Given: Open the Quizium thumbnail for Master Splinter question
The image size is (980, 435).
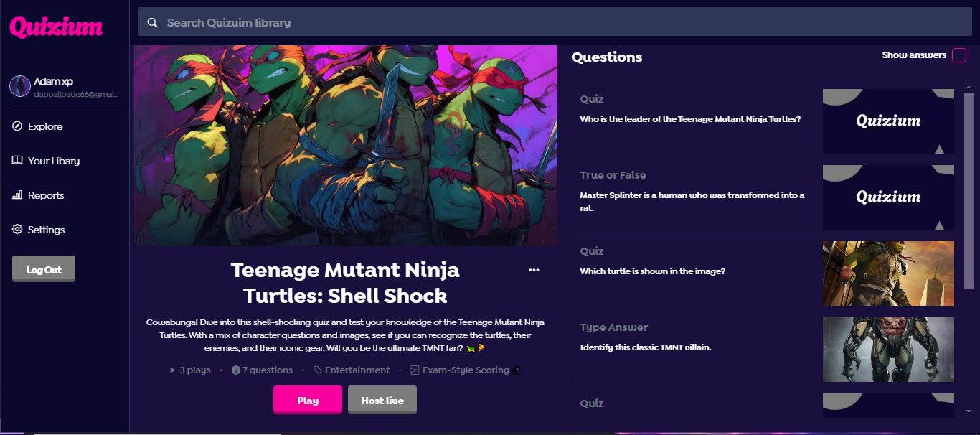Looking at the screenshot, I should point(888,197).
